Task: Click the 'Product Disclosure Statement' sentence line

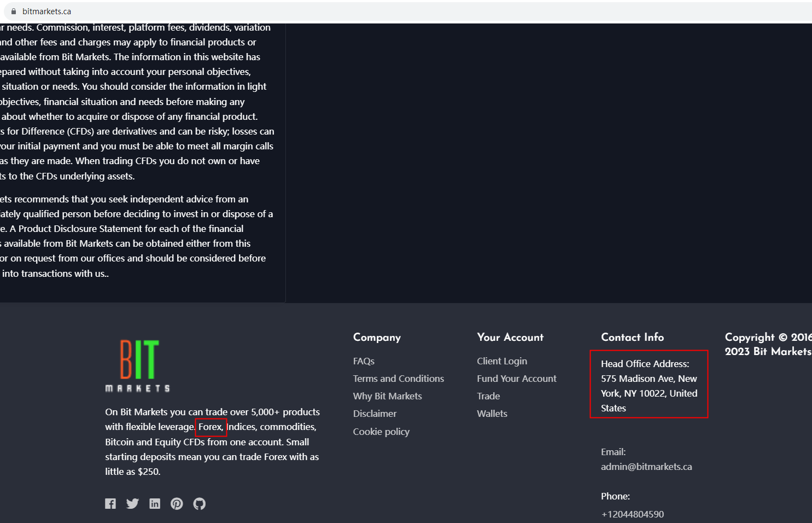Action: 122,229
